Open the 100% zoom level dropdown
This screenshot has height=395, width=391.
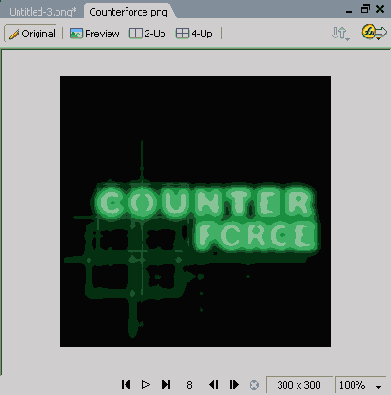[360, 385]
